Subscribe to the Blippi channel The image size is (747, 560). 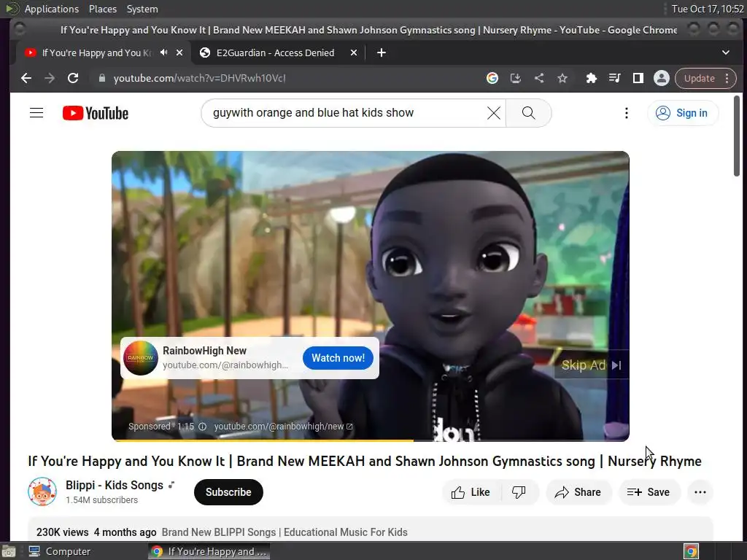coord(228,492)
